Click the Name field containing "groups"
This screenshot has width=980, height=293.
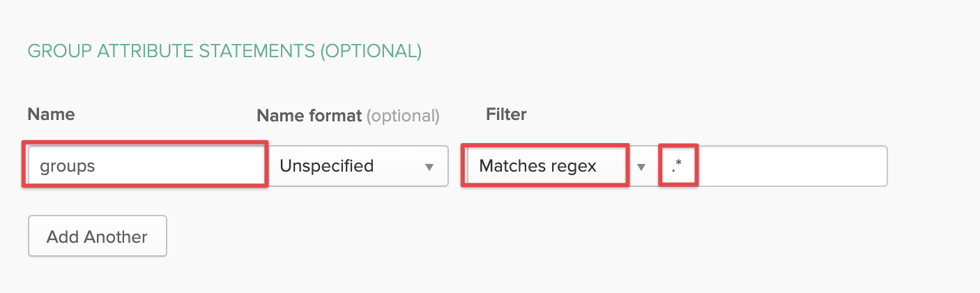pyautogui.click(x=145, y=165)
